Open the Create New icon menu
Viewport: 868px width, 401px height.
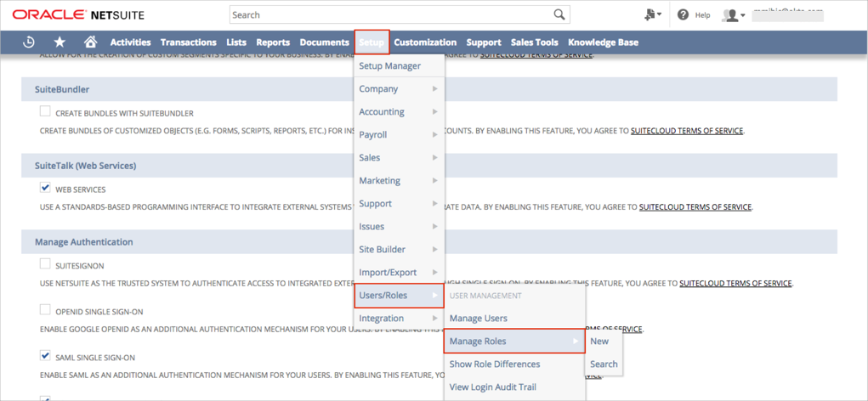[x=652, y=15]
